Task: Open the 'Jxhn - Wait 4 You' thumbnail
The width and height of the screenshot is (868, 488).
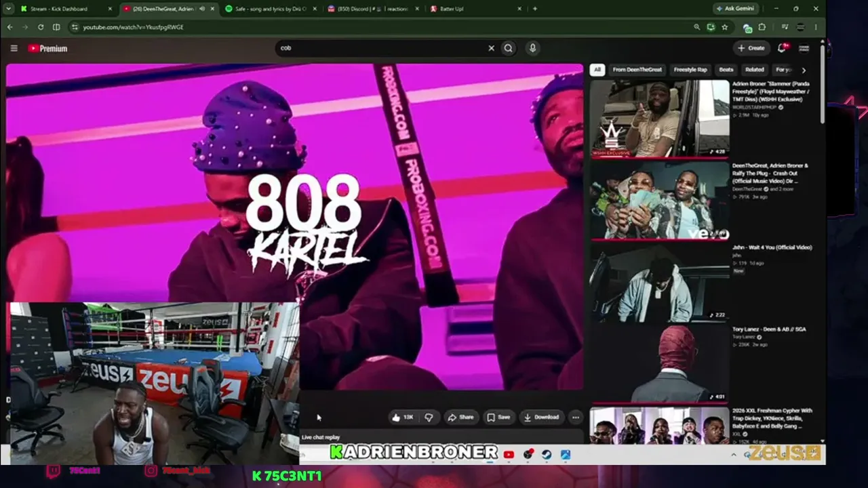Action: coord(659,282)
